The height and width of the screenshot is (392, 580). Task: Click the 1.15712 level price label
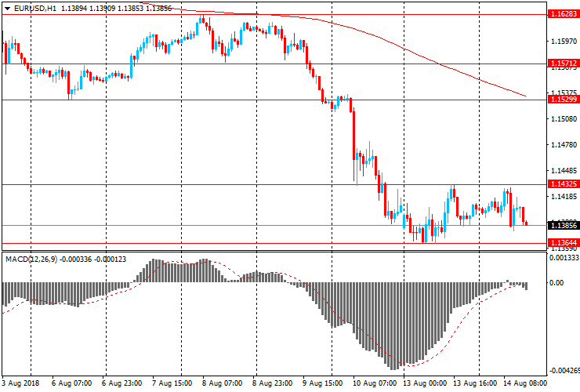pos(564,64)
